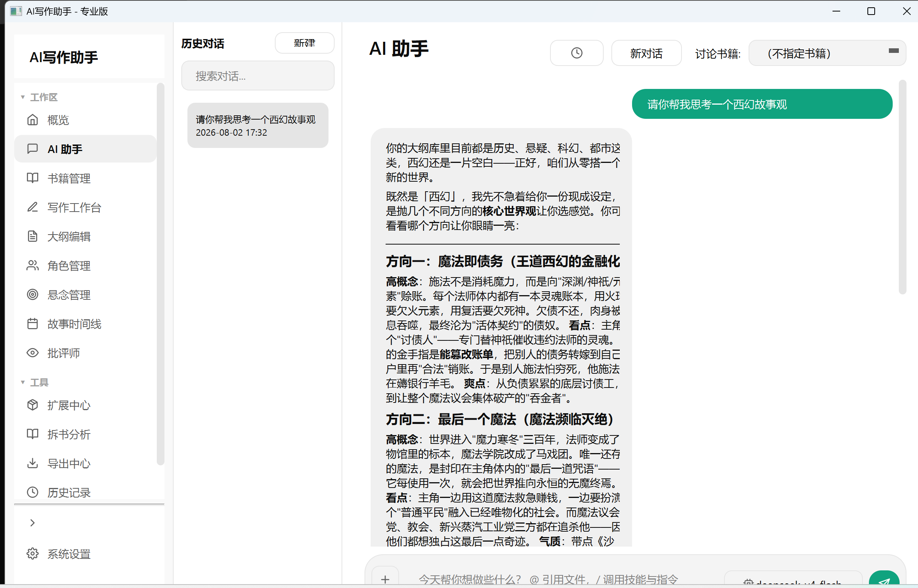This screenshot has height=588, width=918.
Task: Select the AI 助手 chat item
Action: pyautogui.click(x=85, y=149)
